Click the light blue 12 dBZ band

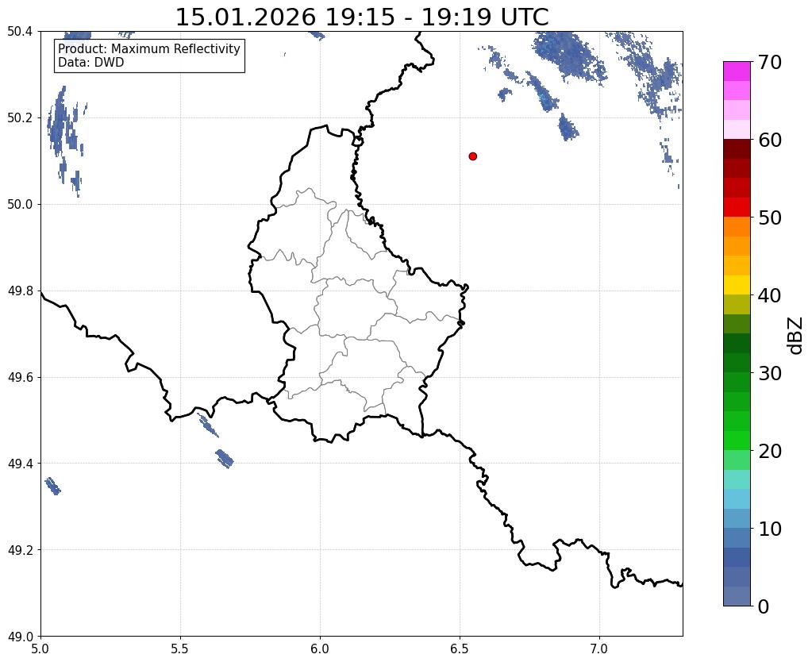point(737,498)
